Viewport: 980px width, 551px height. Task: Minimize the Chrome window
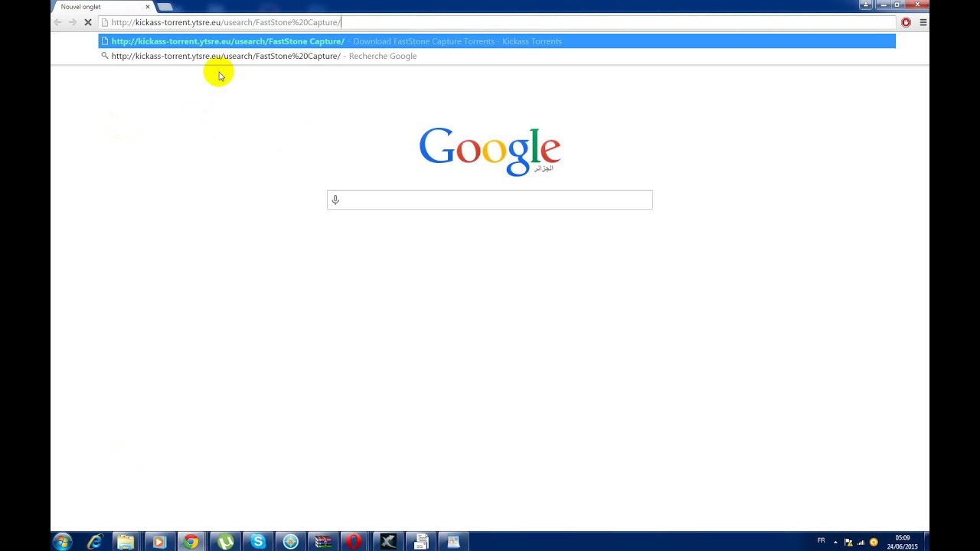point(882,5)
